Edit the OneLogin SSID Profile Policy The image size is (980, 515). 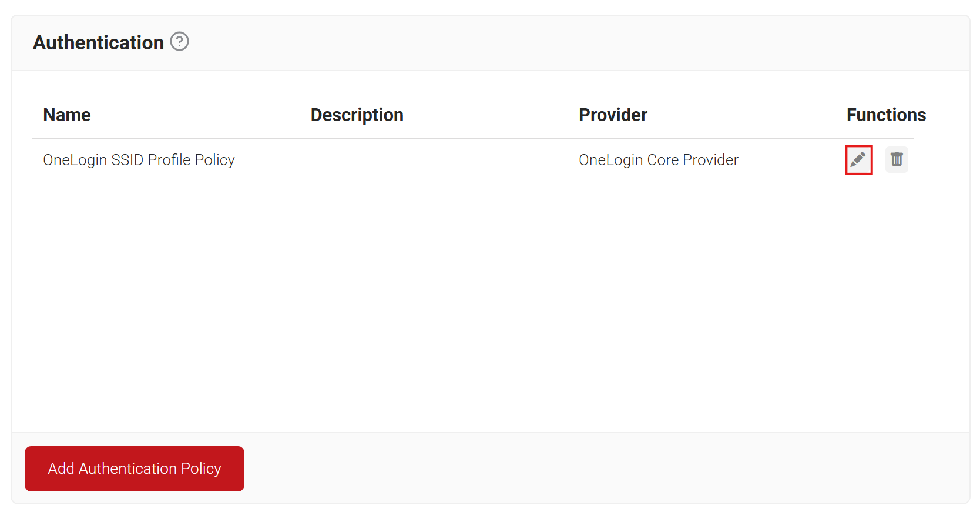click(858, 159)
